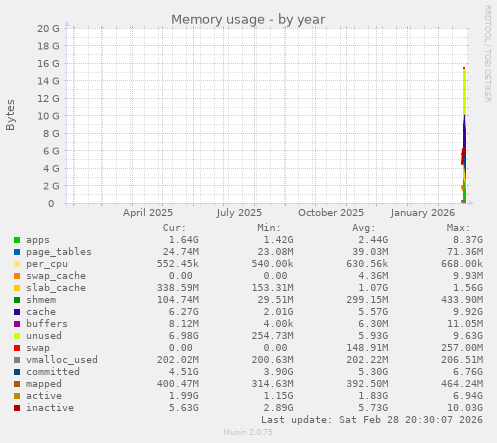
Task: Click the apps max value 8.37G
Action: pos(468,240)
